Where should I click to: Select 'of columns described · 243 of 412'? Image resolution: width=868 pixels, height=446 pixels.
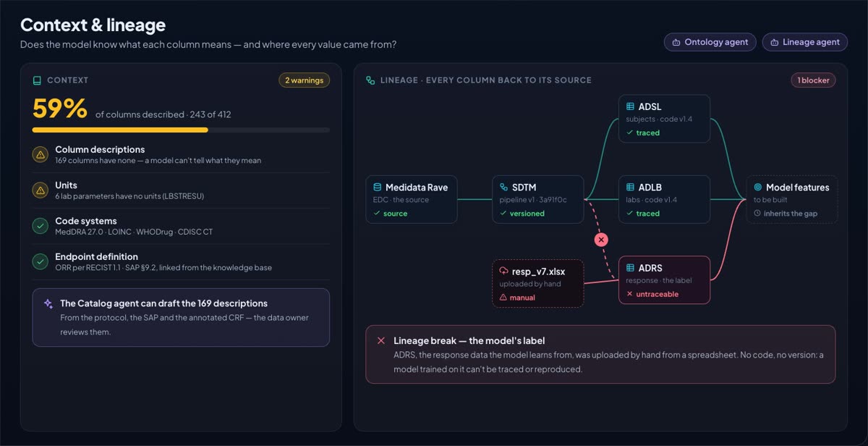point(163,114)
